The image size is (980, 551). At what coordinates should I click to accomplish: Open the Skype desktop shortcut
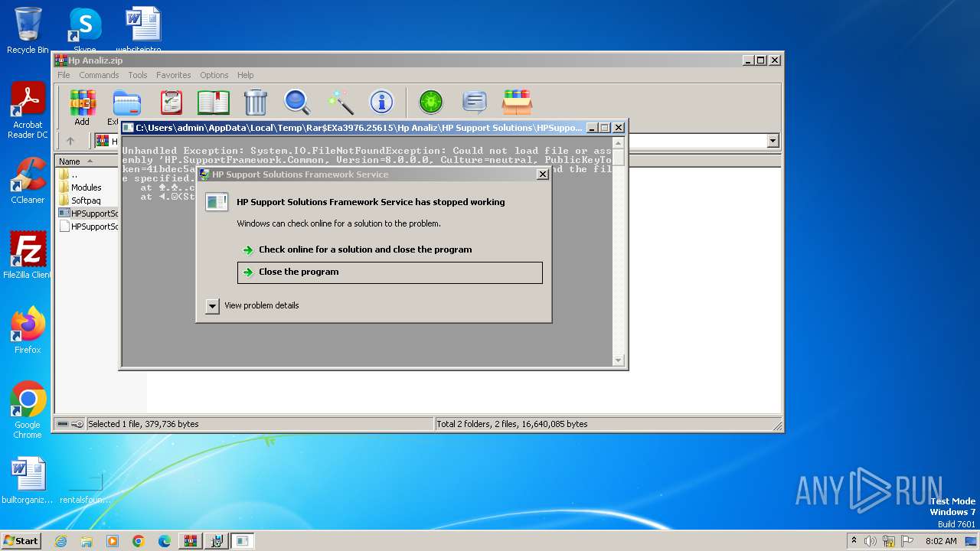[84, 31]
